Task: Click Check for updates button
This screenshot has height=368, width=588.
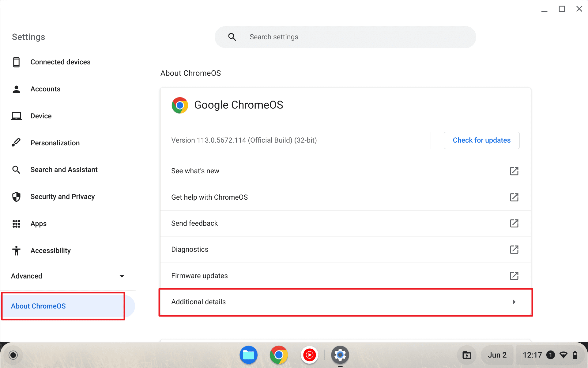Action: pos(481,140)
